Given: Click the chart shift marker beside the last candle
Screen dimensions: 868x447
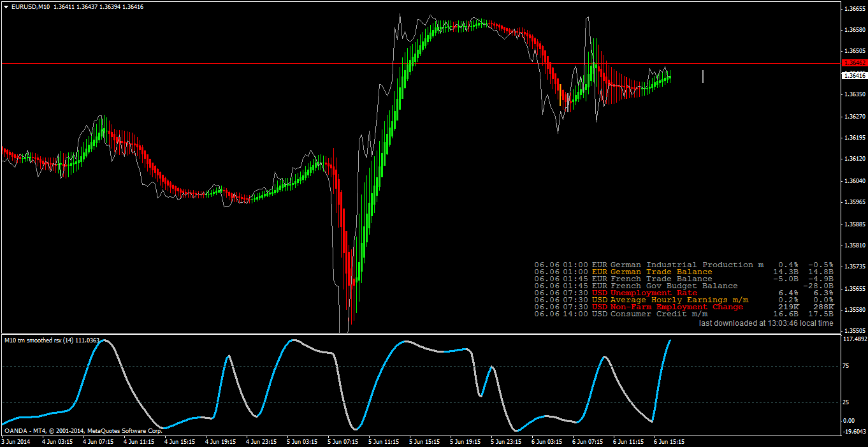Looking at the screenshot, I should 703,77.
